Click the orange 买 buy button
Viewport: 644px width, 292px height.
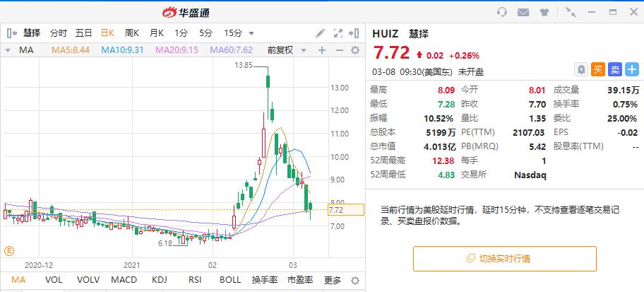[598, 69]
